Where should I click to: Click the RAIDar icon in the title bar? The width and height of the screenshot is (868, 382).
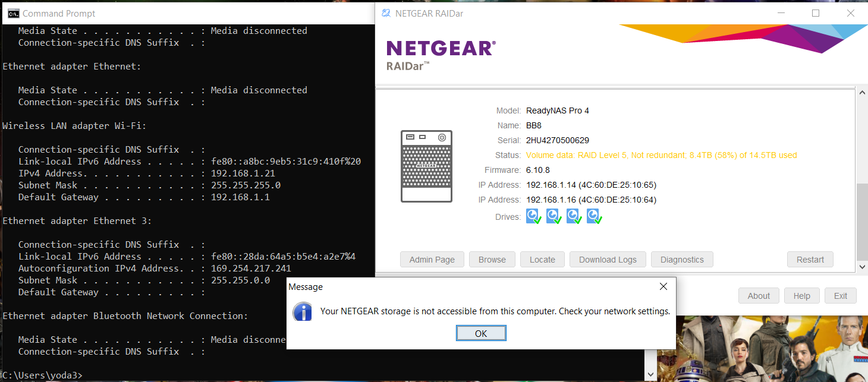tap(386, 12)
